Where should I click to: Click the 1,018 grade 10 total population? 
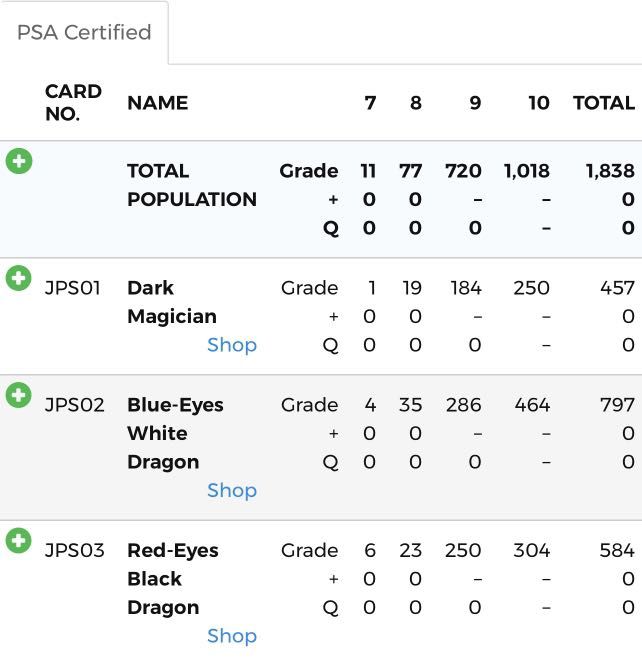click(x=526, y=171)
